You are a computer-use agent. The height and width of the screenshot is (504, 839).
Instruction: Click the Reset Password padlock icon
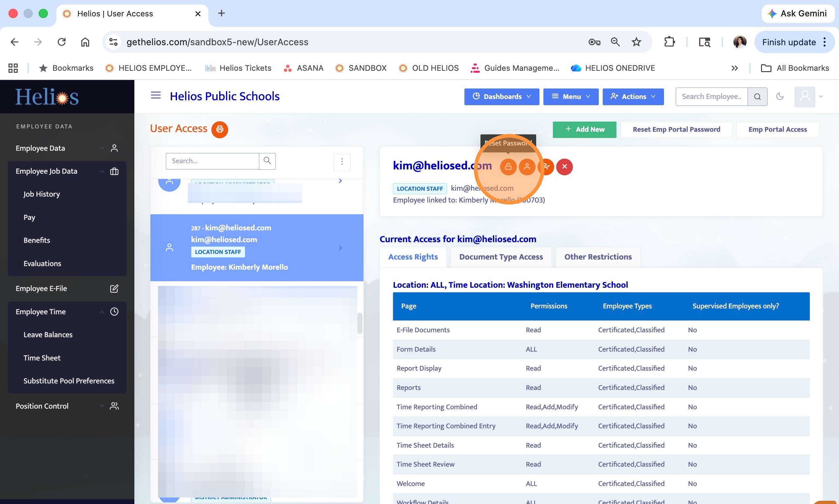click(508, 167)
